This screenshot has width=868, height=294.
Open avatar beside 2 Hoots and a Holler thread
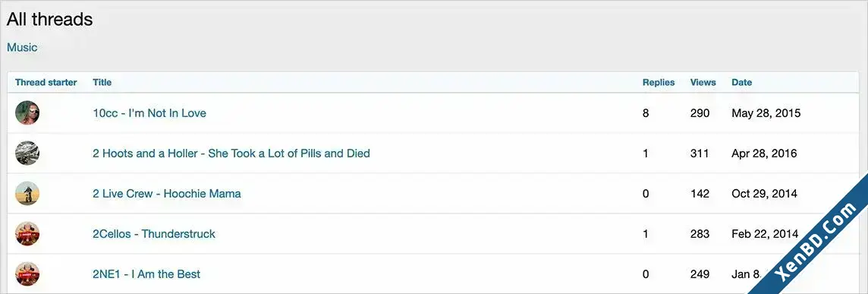click(x=27, y=153)
